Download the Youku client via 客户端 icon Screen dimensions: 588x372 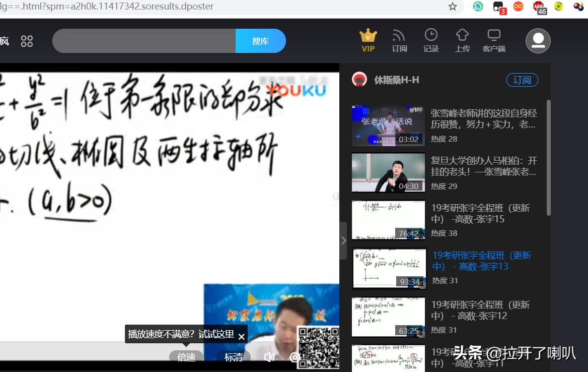pyautogui.click(x=493, y=40)
